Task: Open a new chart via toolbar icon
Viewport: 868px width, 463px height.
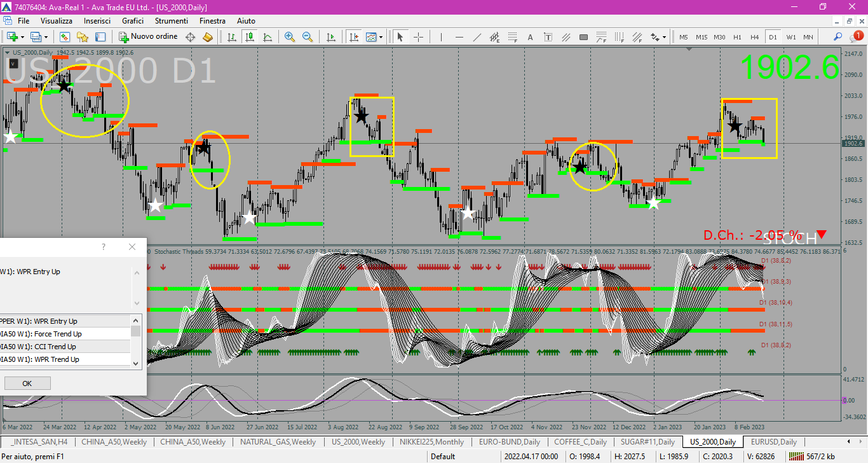Action: coord(12,37)
